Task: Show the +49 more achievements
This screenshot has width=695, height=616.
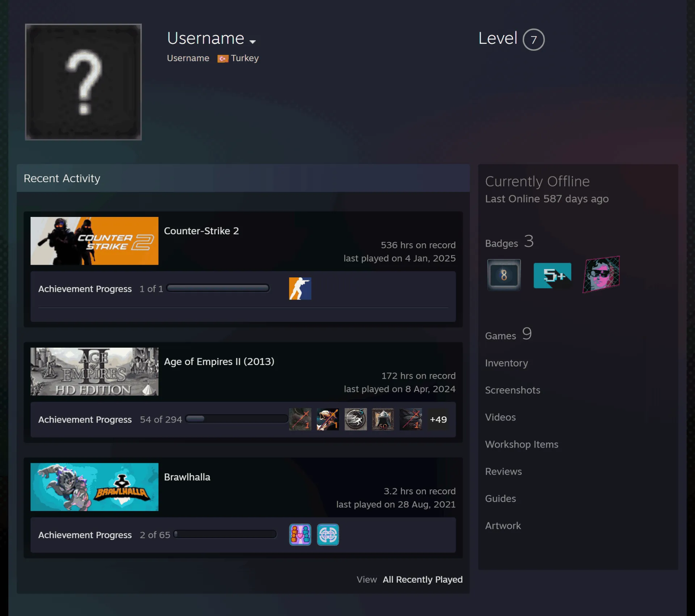Action: coord(438,419)
